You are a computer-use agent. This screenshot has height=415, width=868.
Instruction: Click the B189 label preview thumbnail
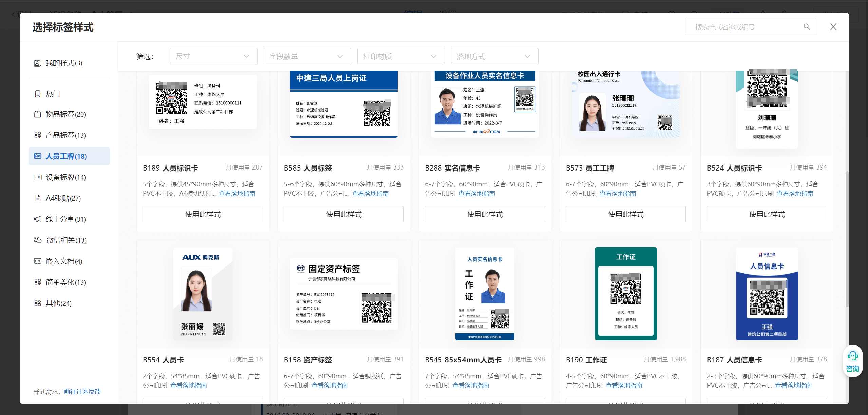[x=203, y=102]
